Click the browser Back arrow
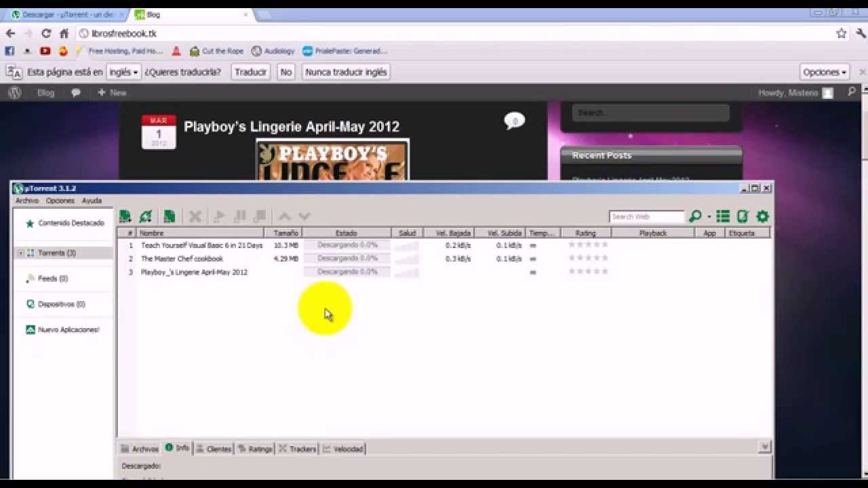The height and width of the screenshot is (488, 868). pyautogui.click(x=10, y=33)
